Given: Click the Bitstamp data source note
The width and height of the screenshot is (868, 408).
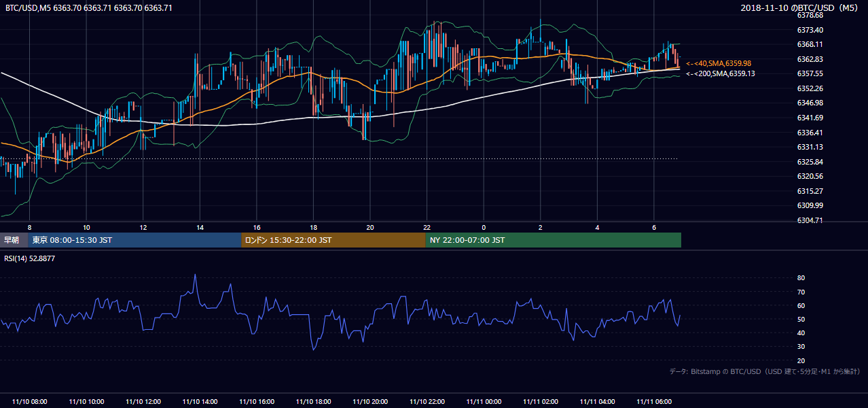Looking at the screenshot, I should 765,371.
